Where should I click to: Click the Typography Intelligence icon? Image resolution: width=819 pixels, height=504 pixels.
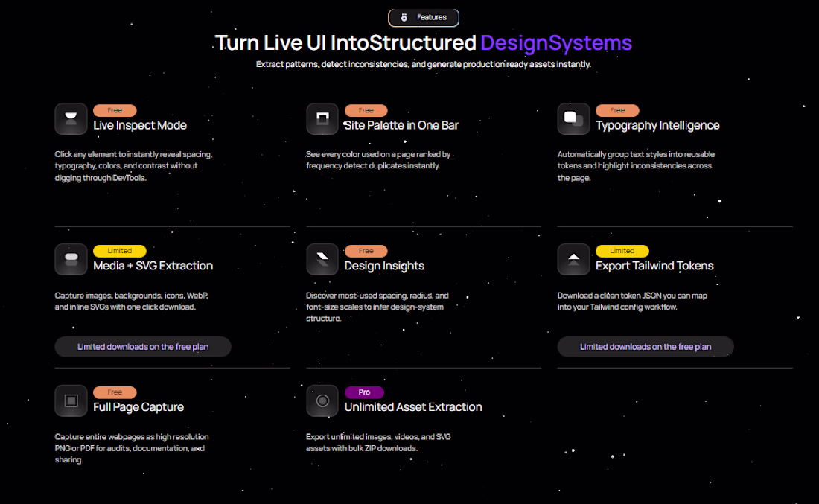point(573,119)
